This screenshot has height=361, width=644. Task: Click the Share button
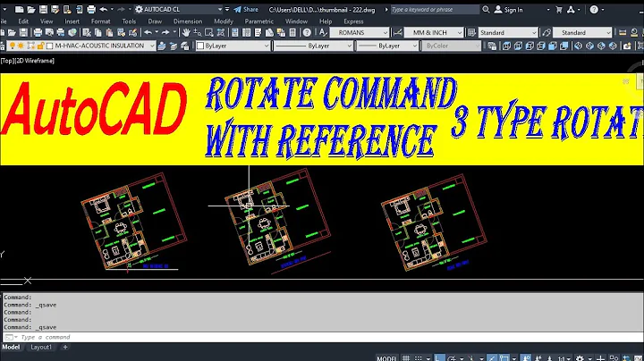coord(246,10)
